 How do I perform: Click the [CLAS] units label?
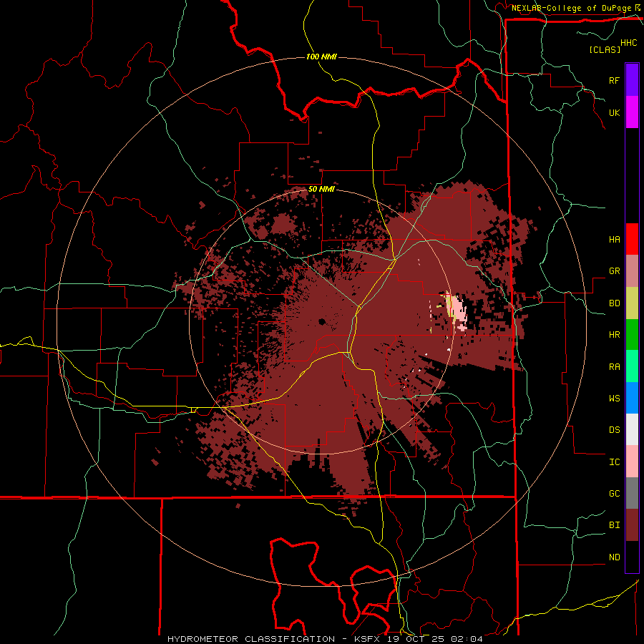605,49
